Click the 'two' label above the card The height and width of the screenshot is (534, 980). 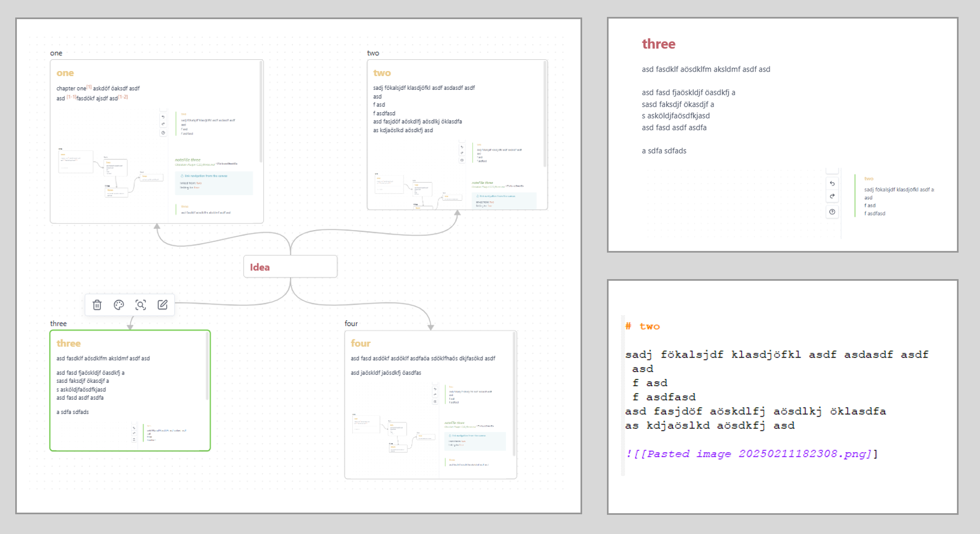click(373, 53)
